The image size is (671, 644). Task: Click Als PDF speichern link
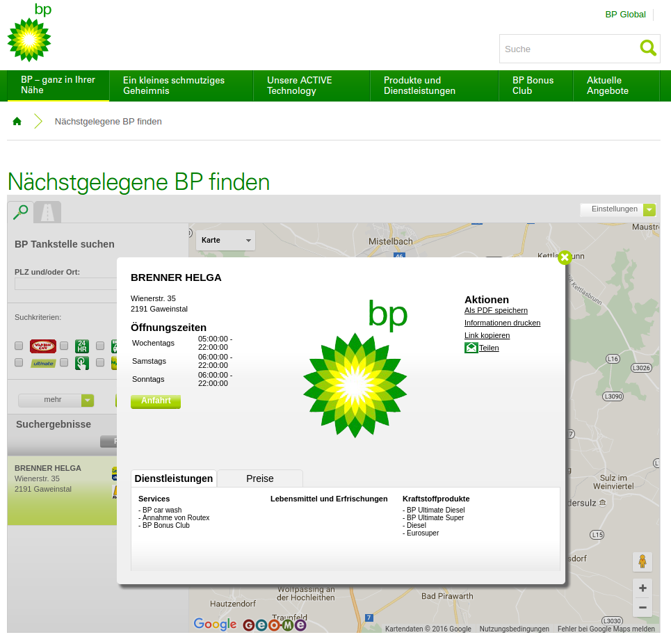(x=496, y=311)
